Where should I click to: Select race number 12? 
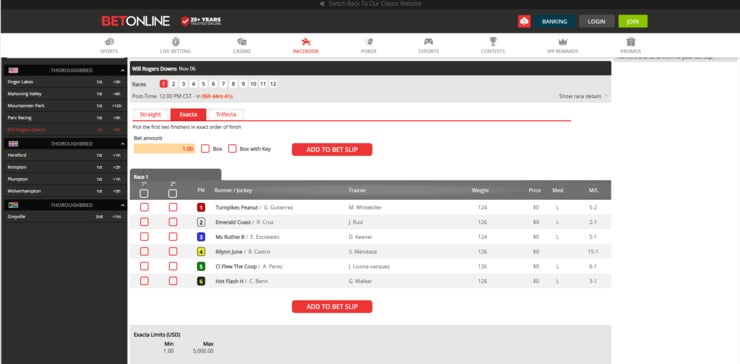coord(273,84)
